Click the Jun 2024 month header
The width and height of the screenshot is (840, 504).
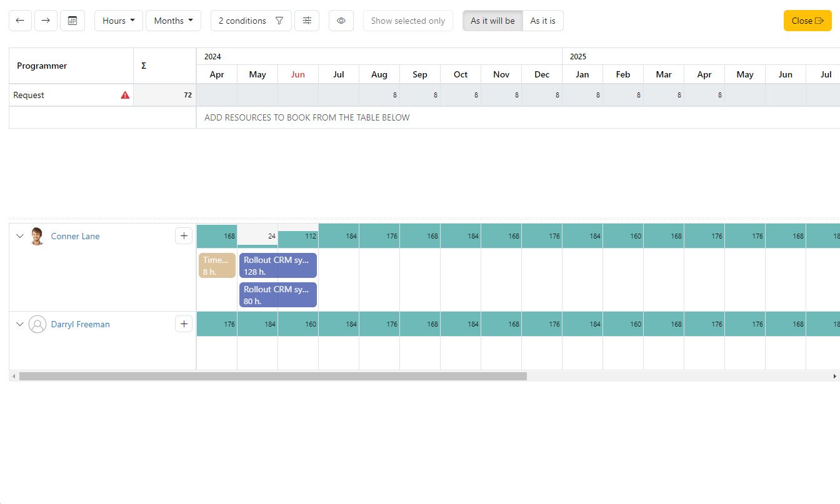point(298,74)
